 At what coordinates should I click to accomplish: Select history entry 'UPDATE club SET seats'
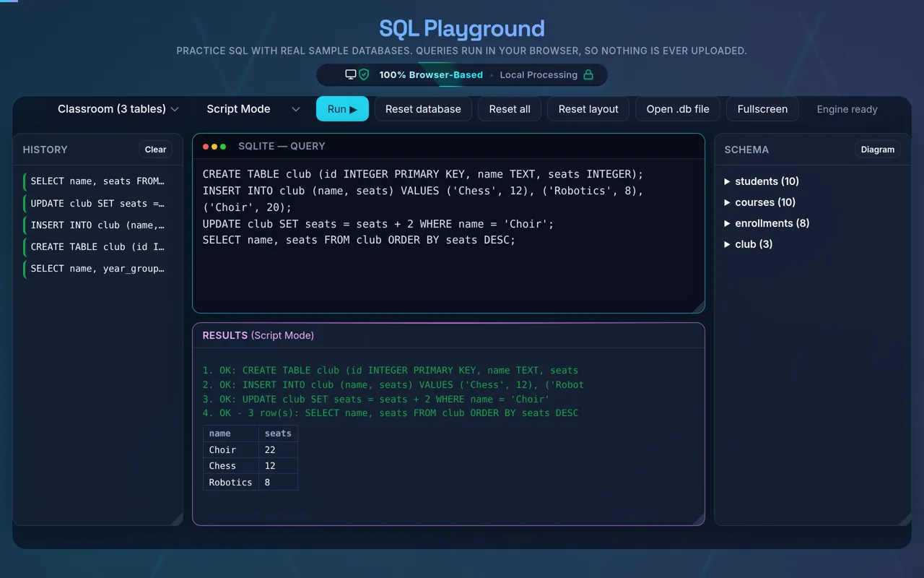(x=98, y=203)
